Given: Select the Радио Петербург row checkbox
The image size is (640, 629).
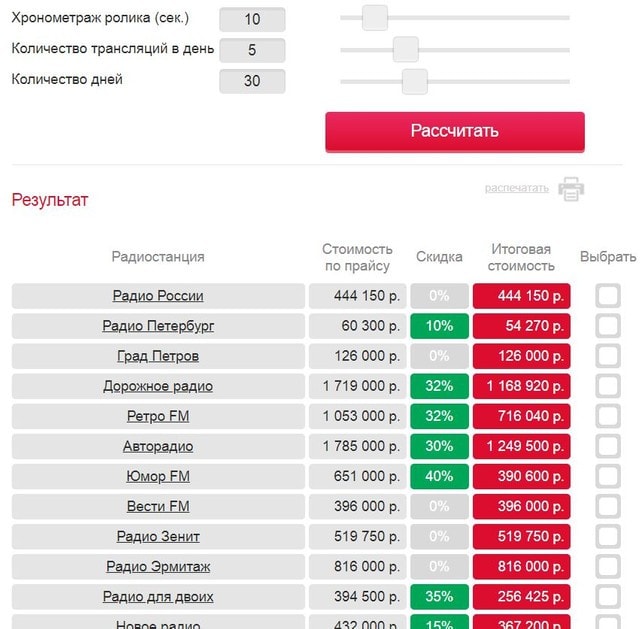Looking at the screenshot, I should click(608, 326).
